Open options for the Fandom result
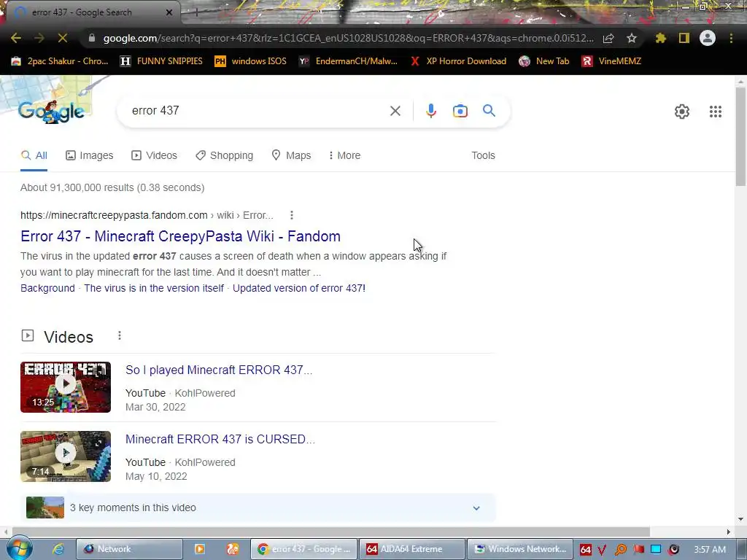This screenshot has height=560, width=747. [x=292, y=215]
